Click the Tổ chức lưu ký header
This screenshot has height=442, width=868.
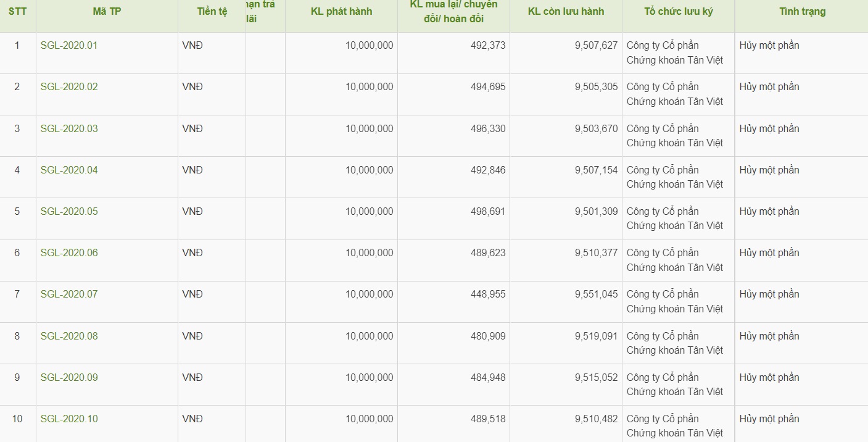(x=678, y=11)
